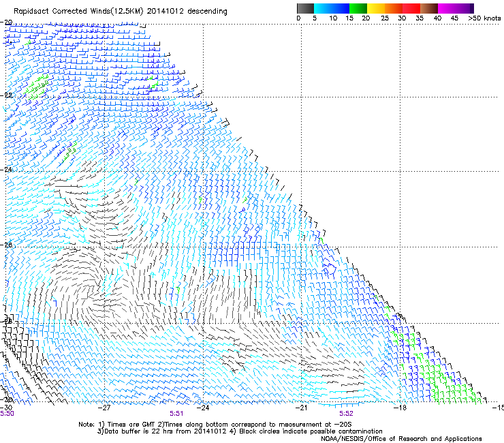504x443 pixels.
Task: Click the NOAA/NESDIS credit line
Action: point(401,439)
